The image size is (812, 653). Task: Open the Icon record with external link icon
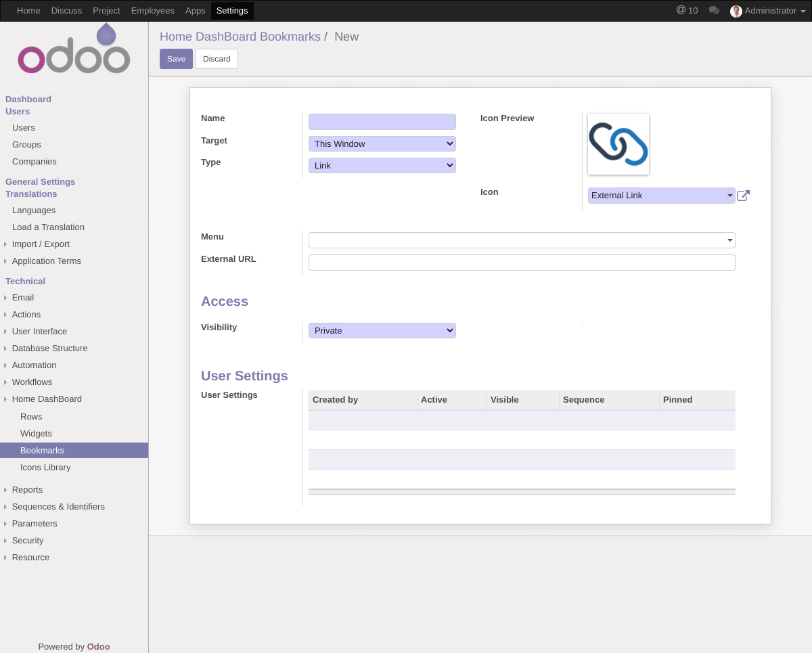(743, 195)
